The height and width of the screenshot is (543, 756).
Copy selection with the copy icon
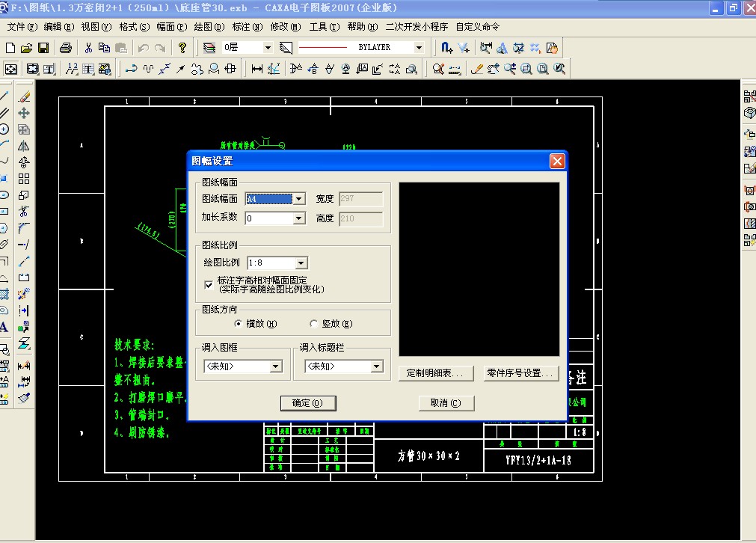click(104, 48)
